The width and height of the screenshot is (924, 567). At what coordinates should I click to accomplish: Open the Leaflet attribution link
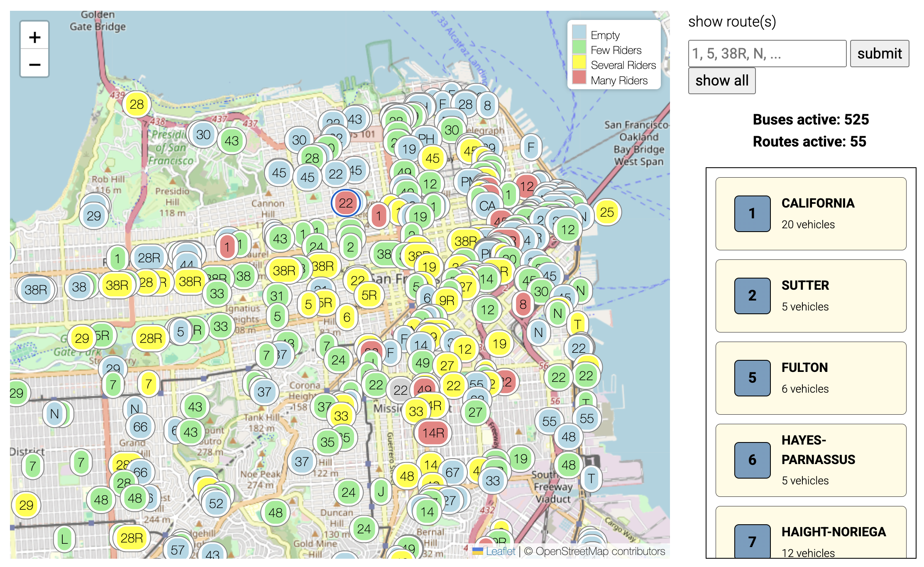point(500,551)
